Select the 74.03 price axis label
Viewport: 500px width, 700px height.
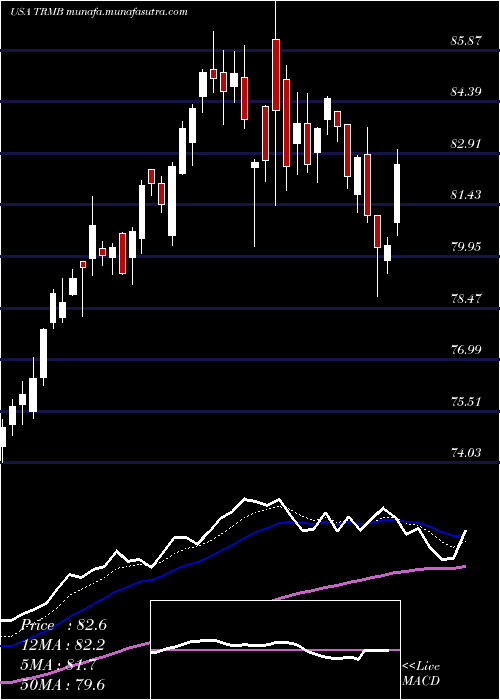(x=466, y=453)
